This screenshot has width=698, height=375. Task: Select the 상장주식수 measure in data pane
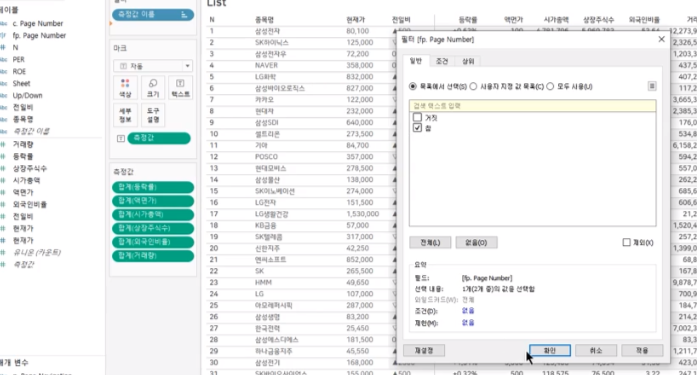pos(29,169)
